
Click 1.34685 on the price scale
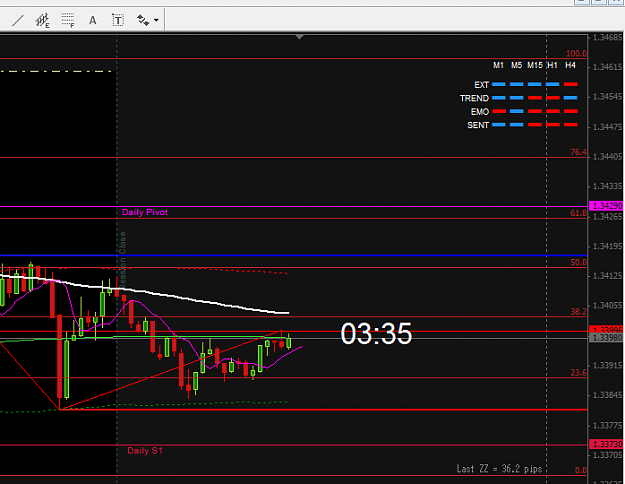(607, 37)
